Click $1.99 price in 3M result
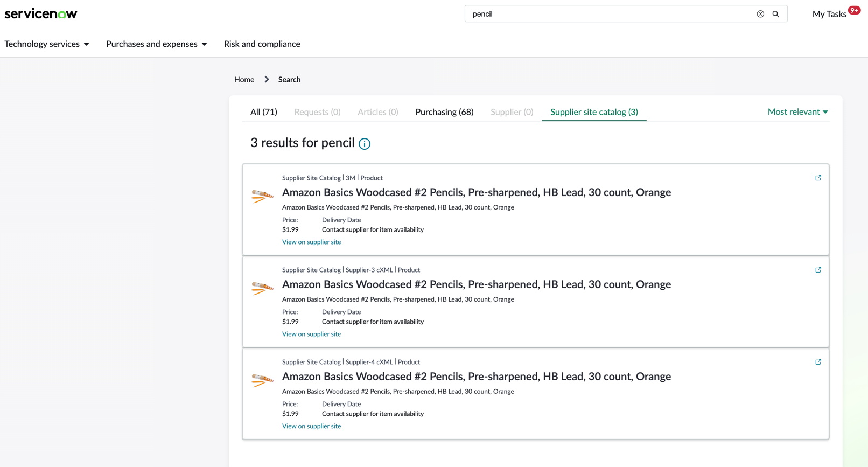The height and width of the screenshot is (467, 868). [x=290, y=229]
